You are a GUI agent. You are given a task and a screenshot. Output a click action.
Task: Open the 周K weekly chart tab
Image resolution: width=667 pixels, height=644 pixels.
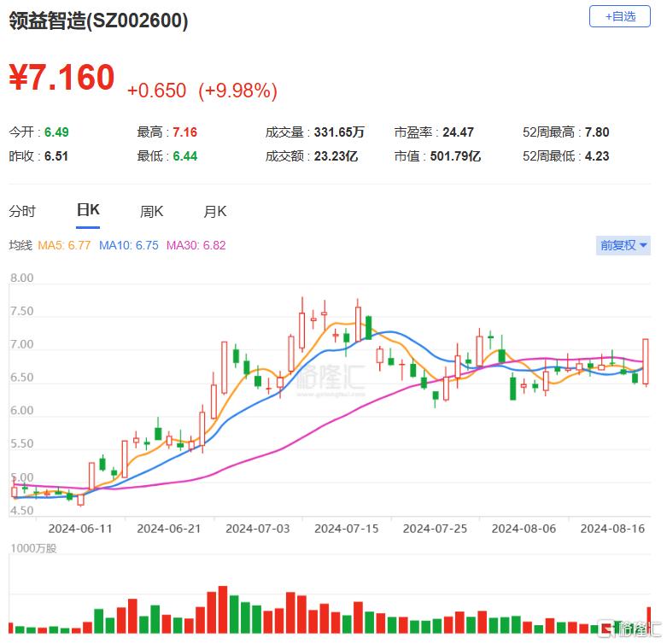151,211
